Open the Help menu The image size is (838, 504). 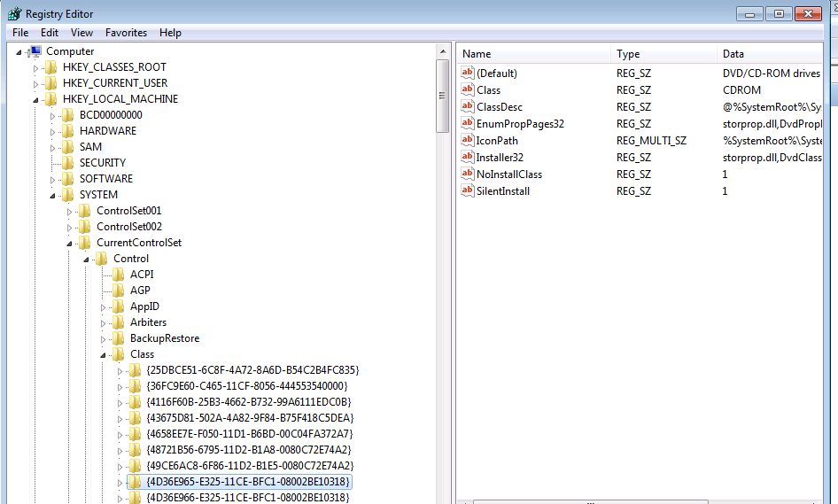tap(170, 33)
